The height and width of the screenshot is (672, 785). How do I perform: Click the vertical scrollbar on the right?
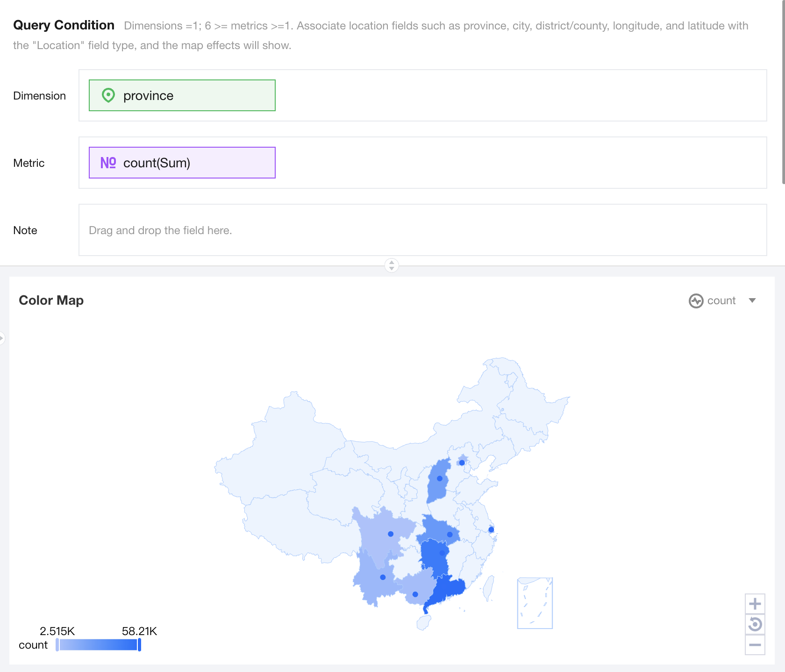point(783,93)
